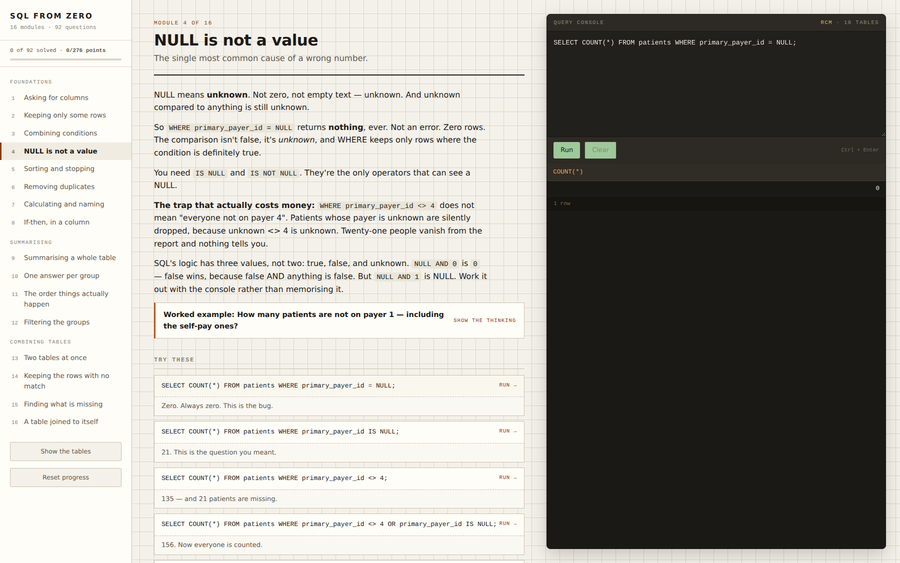Run the query in the console
Viewport: 900px width, 563px height.
[567, 150]
